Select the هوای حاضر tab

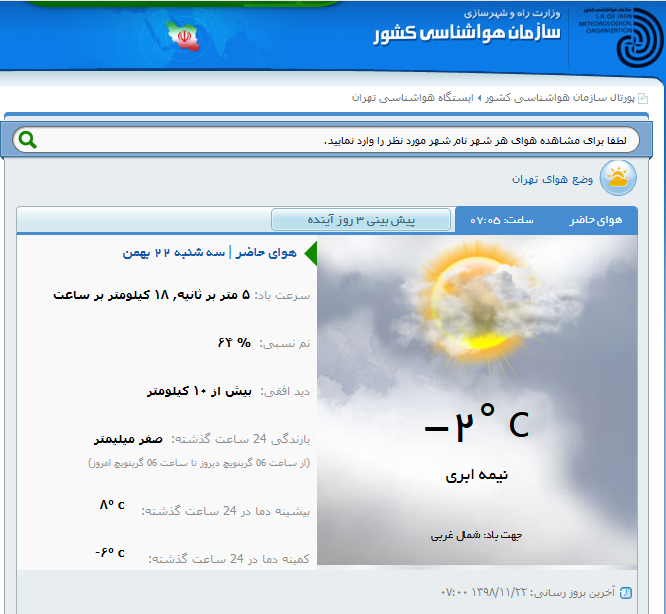[x=596, y=220]
